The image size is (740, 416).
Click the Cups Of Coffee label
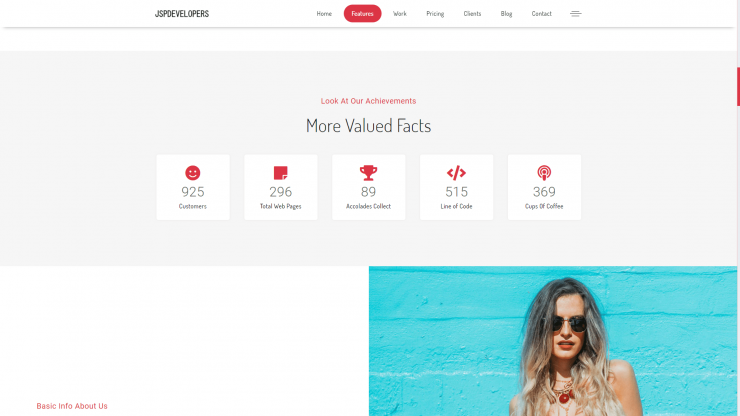(x=544, y=206)
